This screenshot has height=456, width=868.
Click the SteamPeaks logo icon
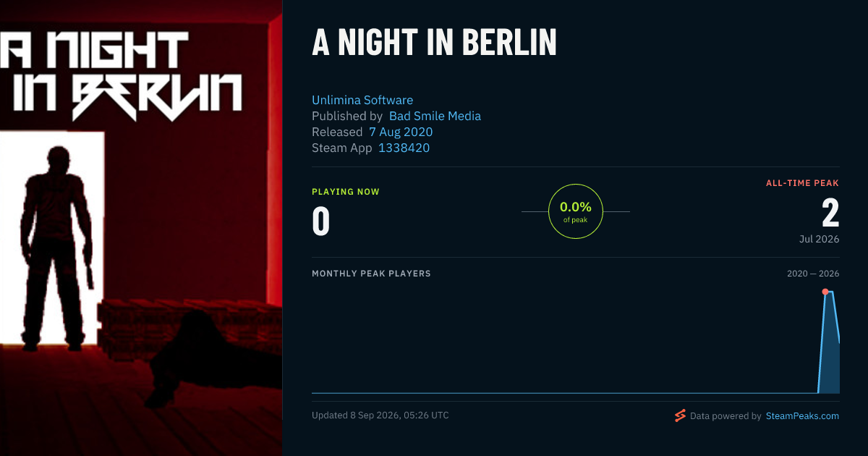pyautogui.click(x=679, y=415)
